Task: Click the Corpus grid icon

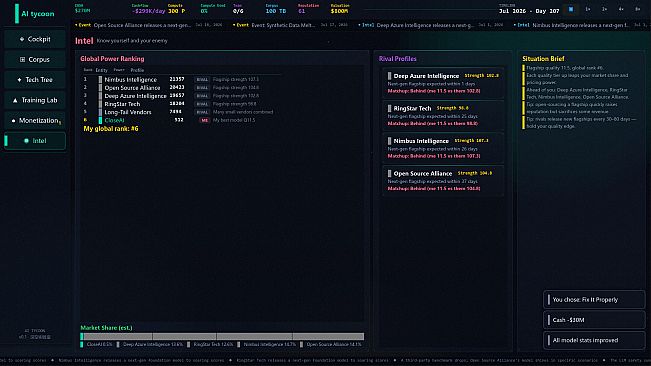Action: pos(22,59)
